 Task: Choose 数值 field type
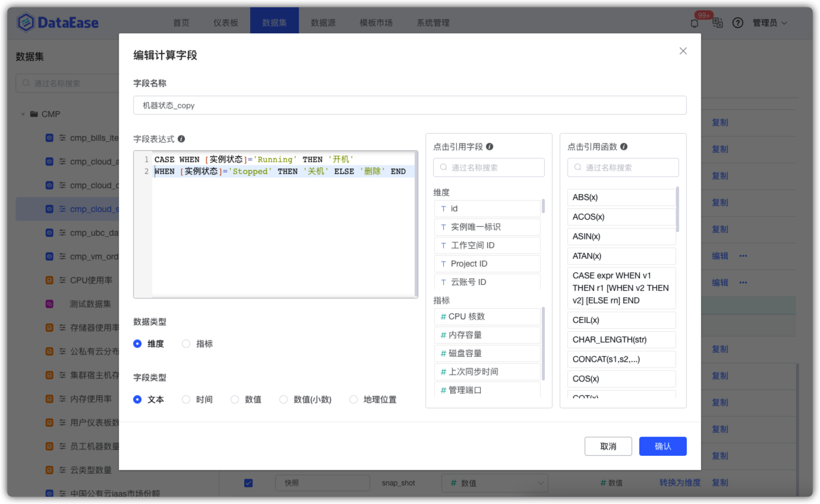(235, 400)
